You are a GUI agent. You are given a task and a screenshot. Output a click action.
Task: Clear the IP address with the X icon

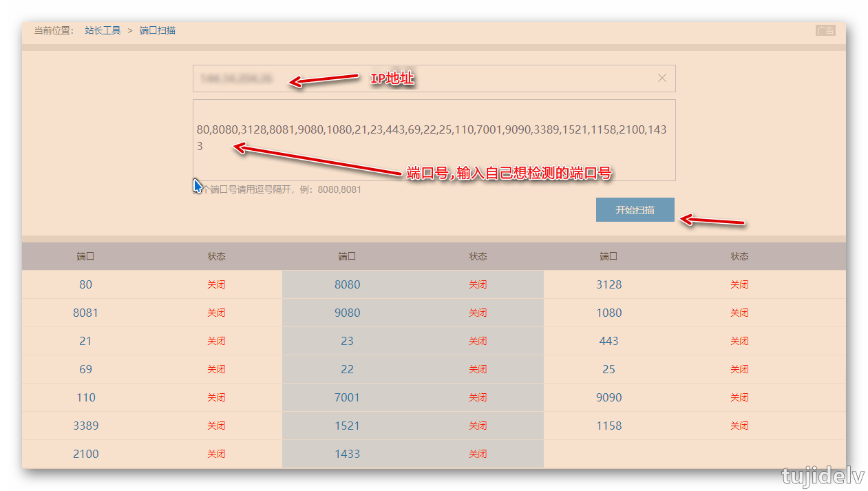point(662,79)
